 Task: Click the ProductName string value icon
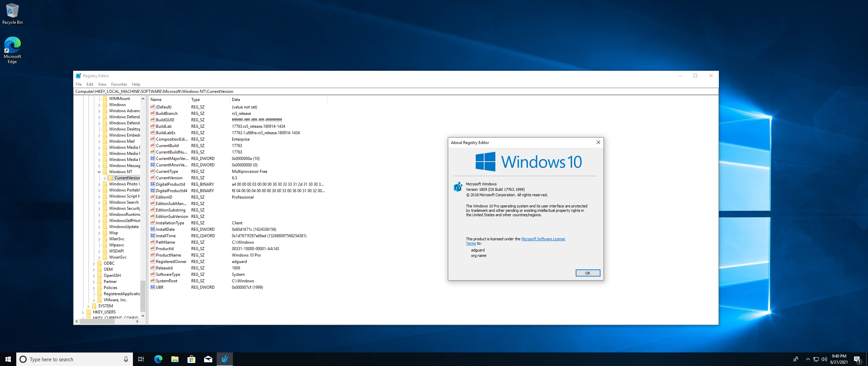tap(153, 255)
